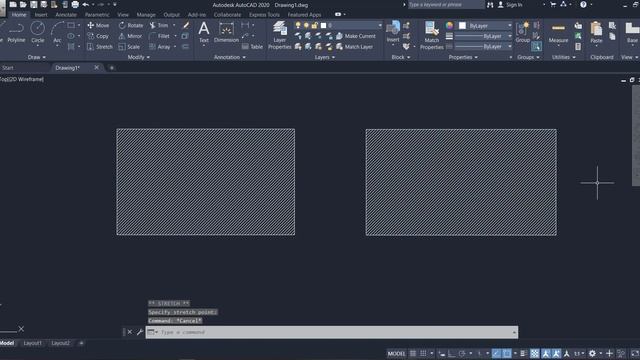This screenshot has height=360, width=640.
Task: Switch to the Insert ribbon tab
Action: (x=41, y=15)
